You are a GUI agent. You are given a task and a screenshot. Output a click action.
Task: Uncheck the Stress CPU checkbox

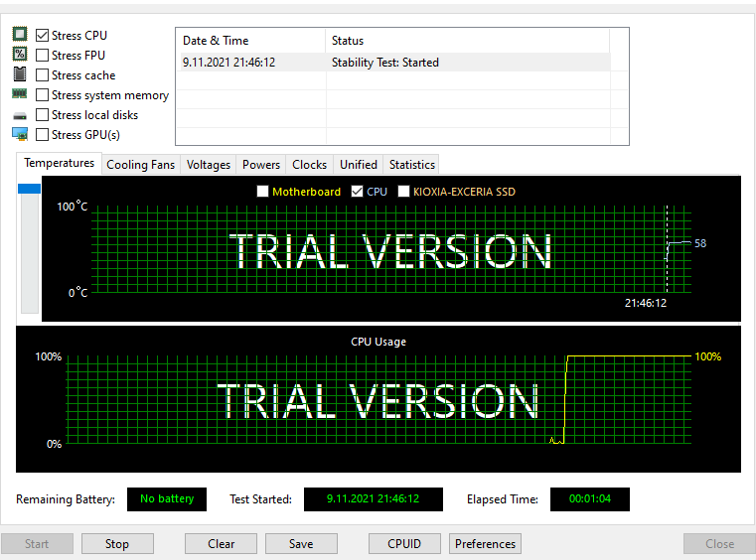pyautogui.click(x=42, y=35)
